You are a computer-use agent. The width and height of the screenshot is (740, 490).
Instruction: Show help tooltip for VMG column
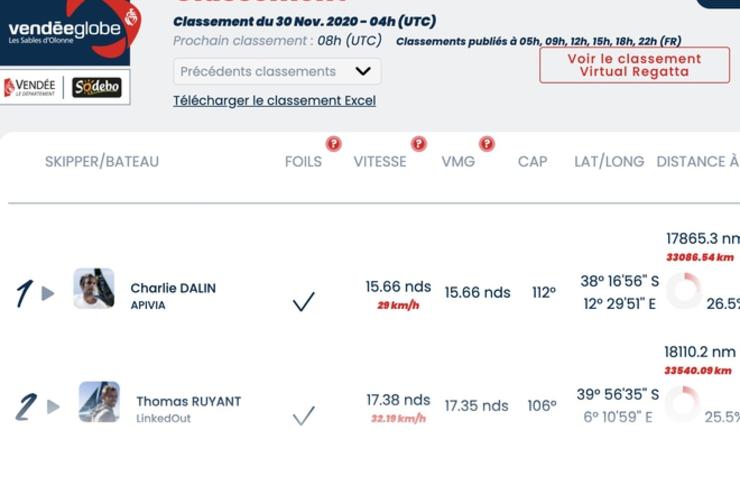(x=487, y=144)
